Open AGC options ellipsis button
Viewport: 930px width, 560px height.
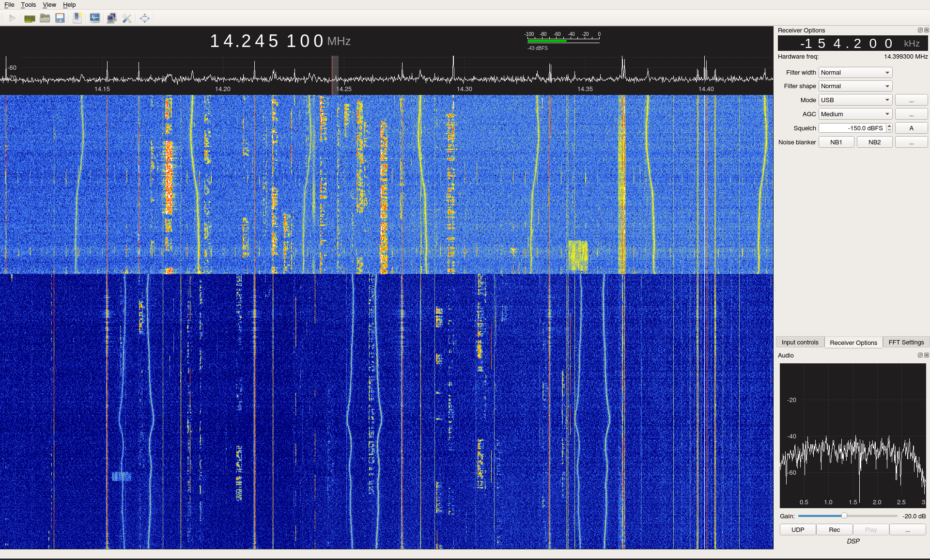coord(911,114)
